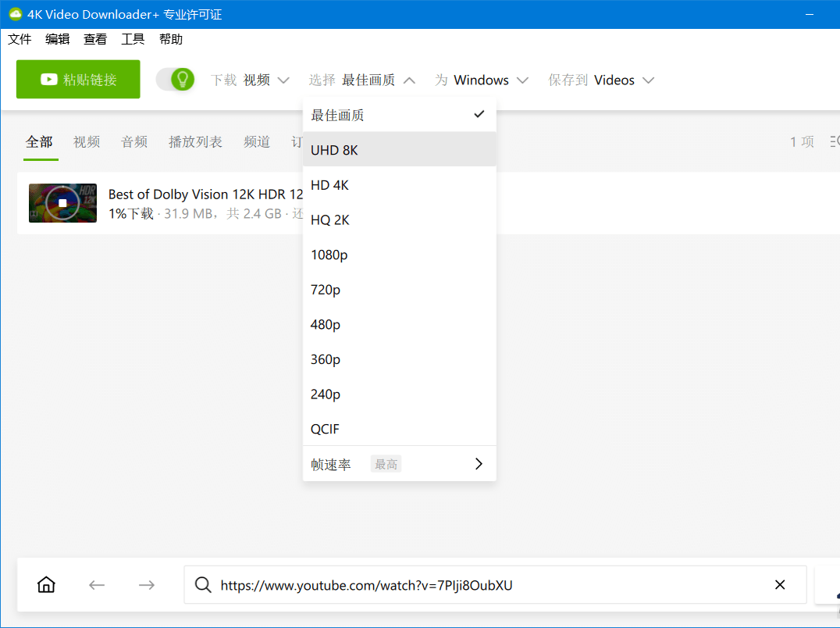The image size is (840, 628).
Task: Switch to the 视频 tab
Action: 87,142
